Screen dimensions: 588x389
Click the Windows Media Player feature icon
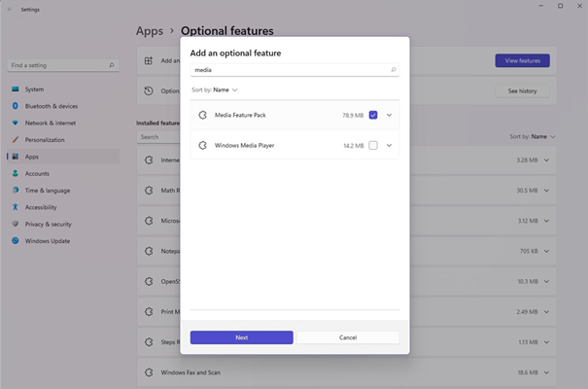(202, 145)
